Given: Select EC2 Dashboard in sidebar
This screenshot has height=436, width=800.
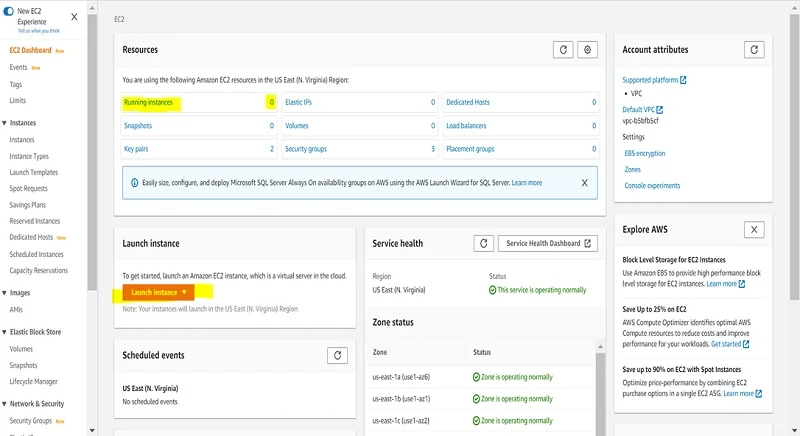Looking at the screenshot, I should pos(30,50).
